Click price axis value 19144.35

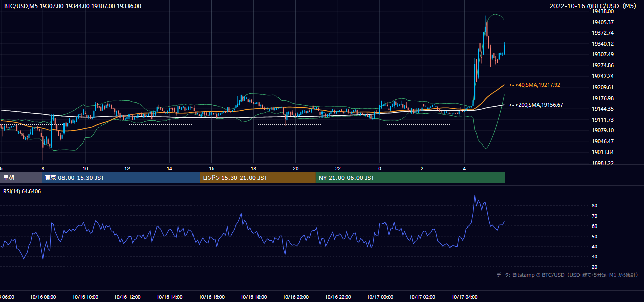602,109
